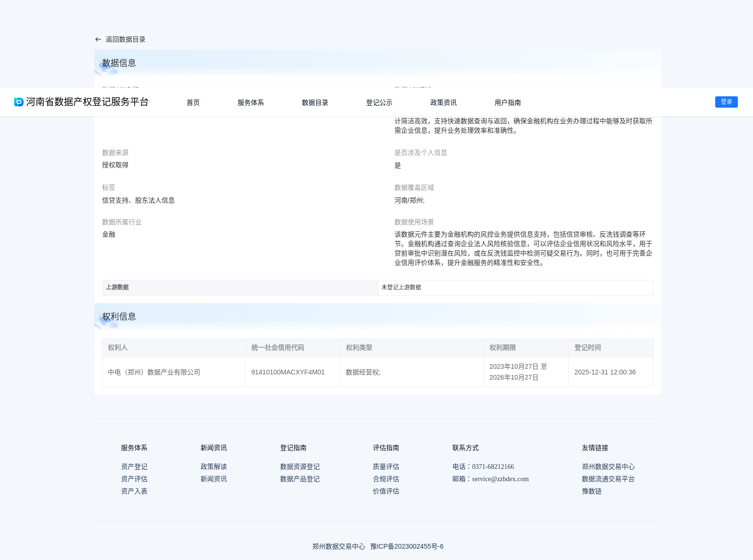This screenshot has width=753, height=560.
Task: Click credit code 91410100MACXYF4M01
Action: click(x=288, y=372)
